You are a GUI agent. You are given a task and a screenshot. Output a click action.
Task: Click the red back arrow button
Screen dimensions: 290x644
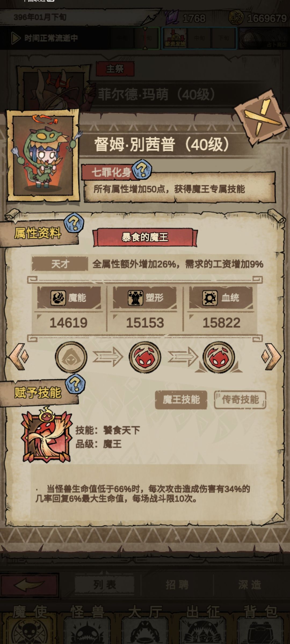tap(29, 585)
